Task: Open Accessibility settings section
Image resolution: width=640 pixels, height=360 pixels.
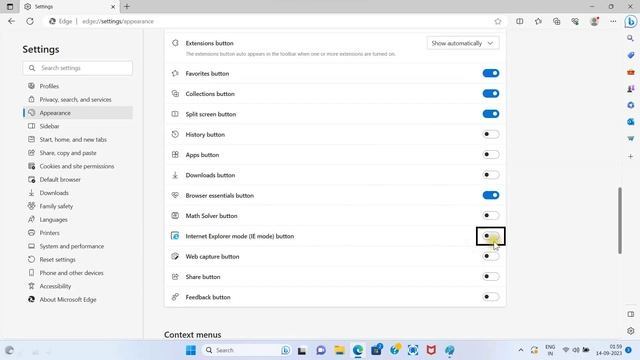Action: 78,286
